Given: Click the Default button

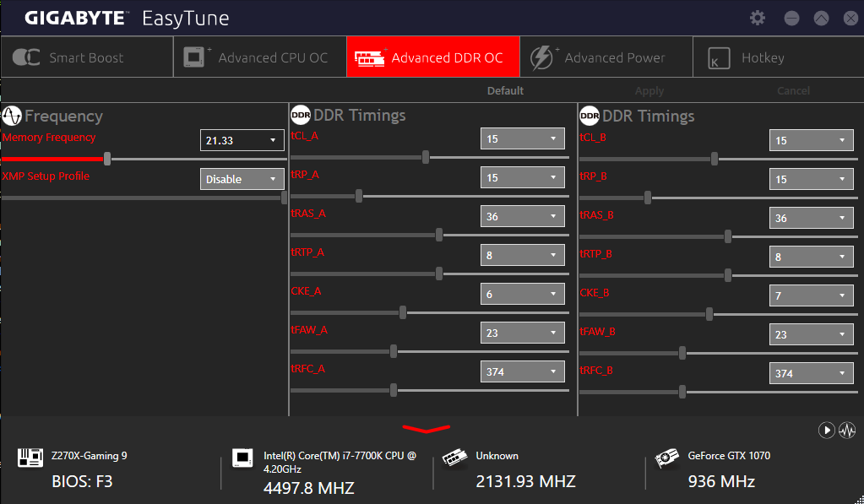Looking at the screenshot, I should pyautogui.click(x=505, y=91).
